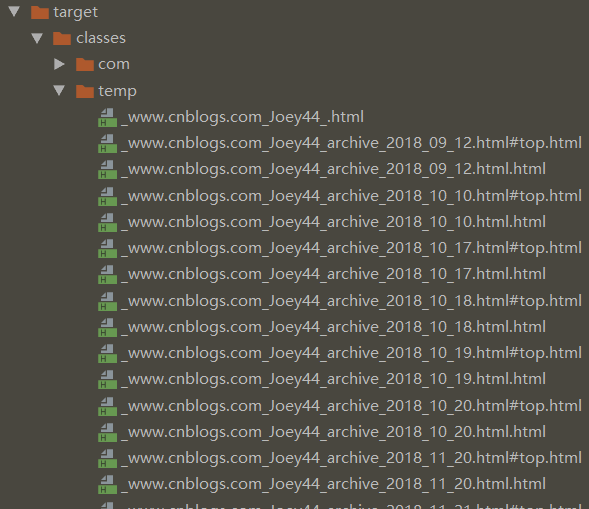Select file archive_2018_09_12.html#top.html

(x=351, y=143)
